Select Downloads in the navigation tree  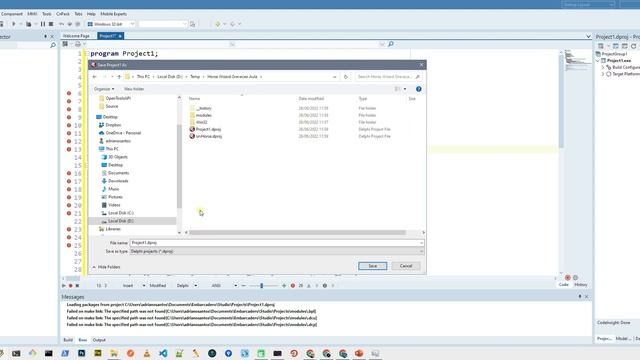tap(118, 181)
